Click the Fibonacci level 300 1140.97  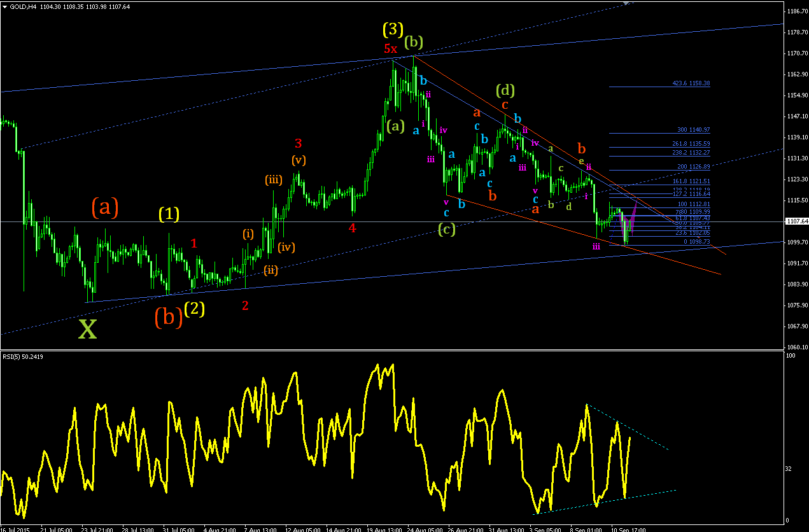694,130
